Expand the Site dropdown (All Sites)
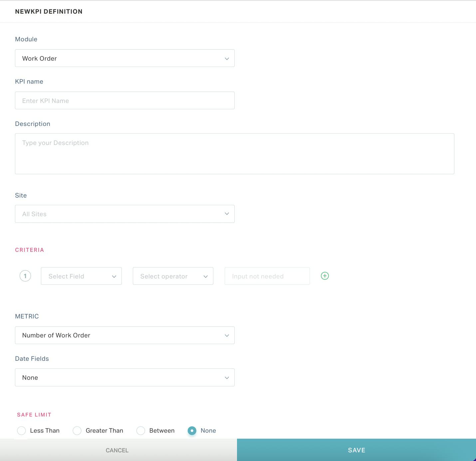 coord(125,214)
